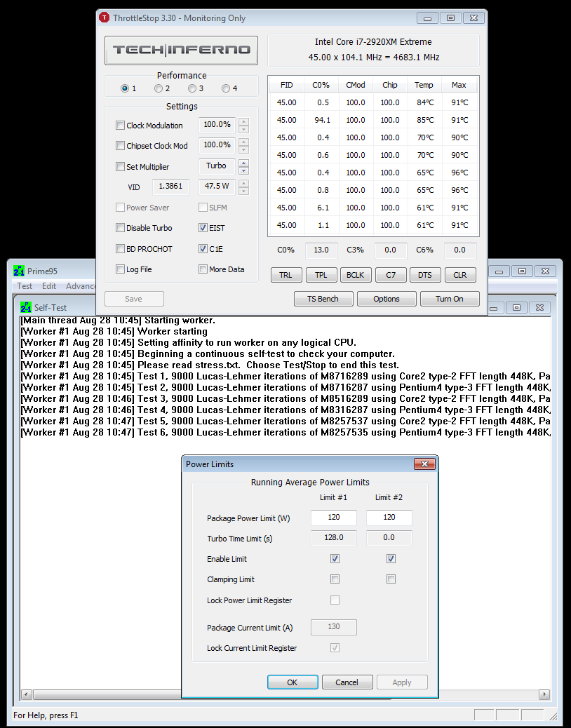
Task: Close the Power Limits dialog
Action: click(424, 464)
